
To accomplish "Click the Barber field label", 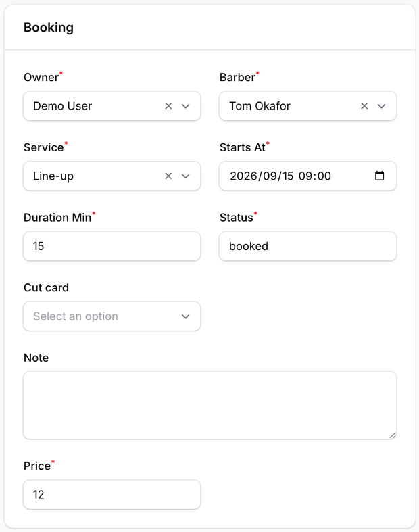I will pos(237,77).
